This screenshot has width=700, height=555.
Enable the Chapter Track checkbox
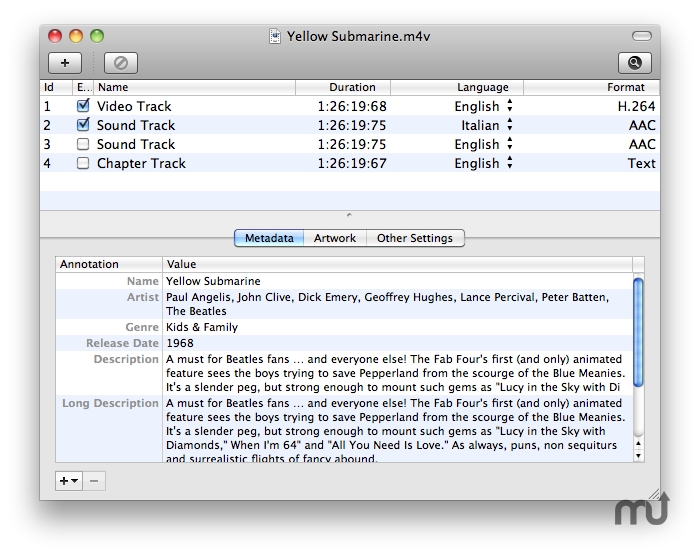(83, 163)
